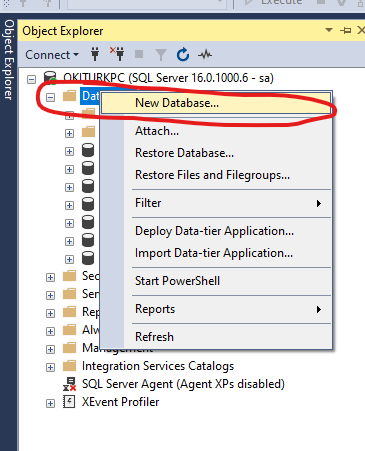Select Integration Services Catalogs tree item
The width and height of the screenshot is (365, 451).
[x=158, y=366]
